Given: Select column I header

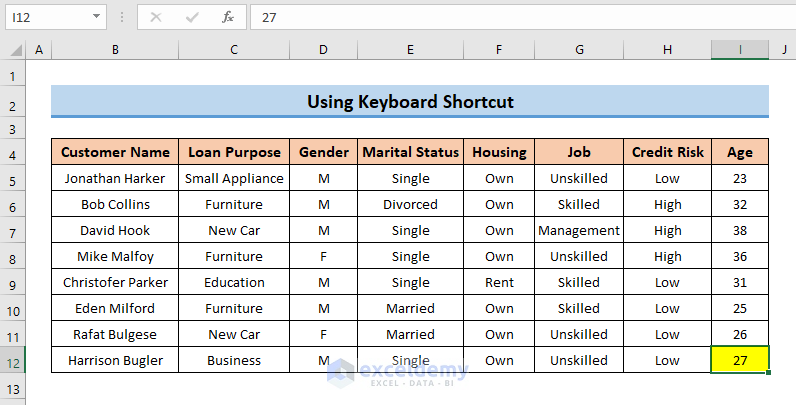Looking at the screenshot, I should [x=740, y=50].
